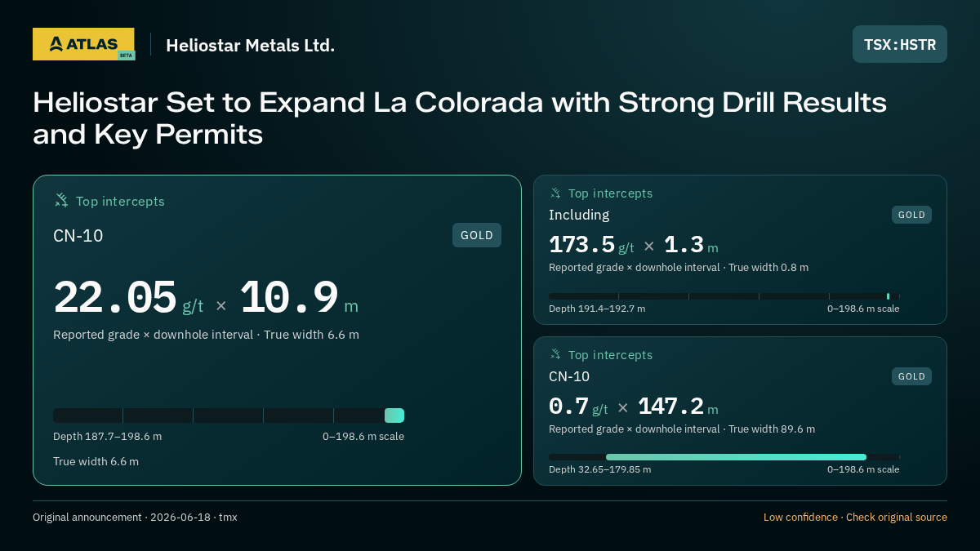
Task: Click the Depth 187.7–198.6 m caption
Action: (107, 436)
